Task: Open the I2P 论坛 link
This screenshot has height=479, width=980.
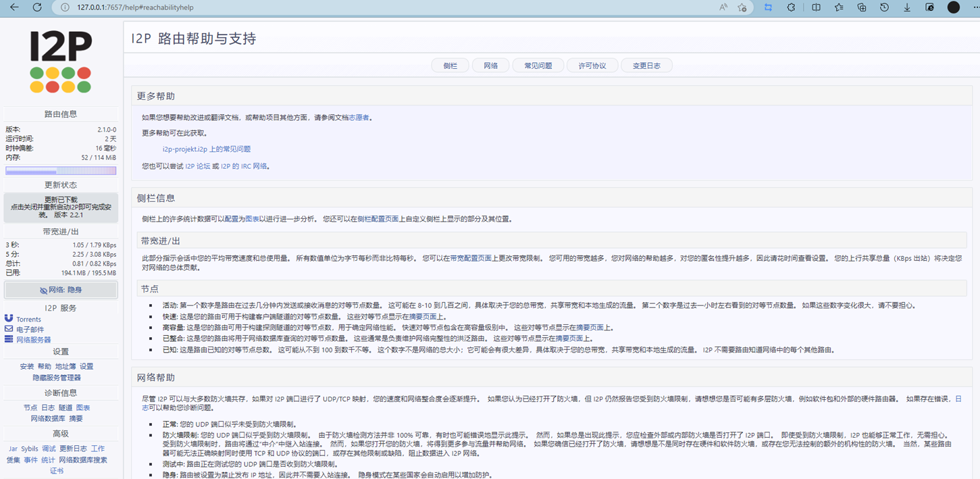Action: 198,166
